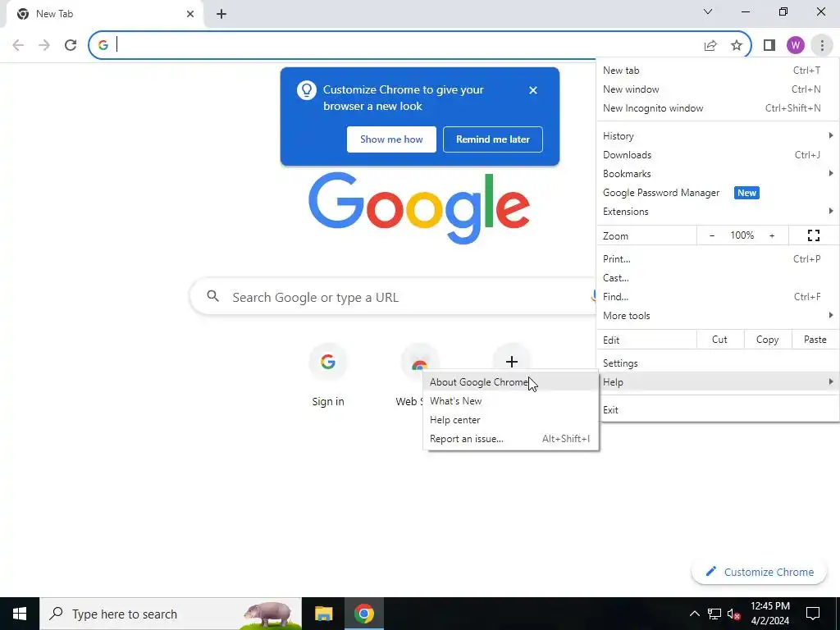Image resolution: width=840 pixels, height=630 pixels.
Task: Open Downloads from the menu
Action: point(718,155)
